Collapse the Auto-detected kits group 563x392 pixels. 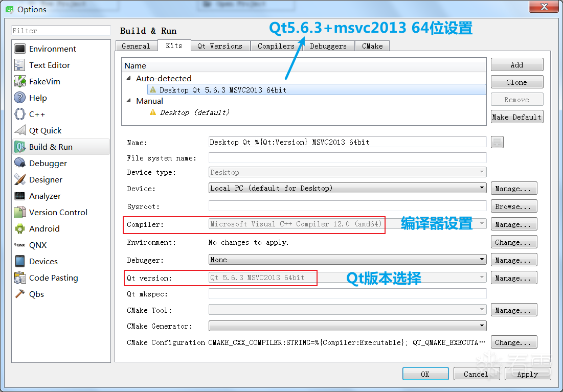click(129, 78)
